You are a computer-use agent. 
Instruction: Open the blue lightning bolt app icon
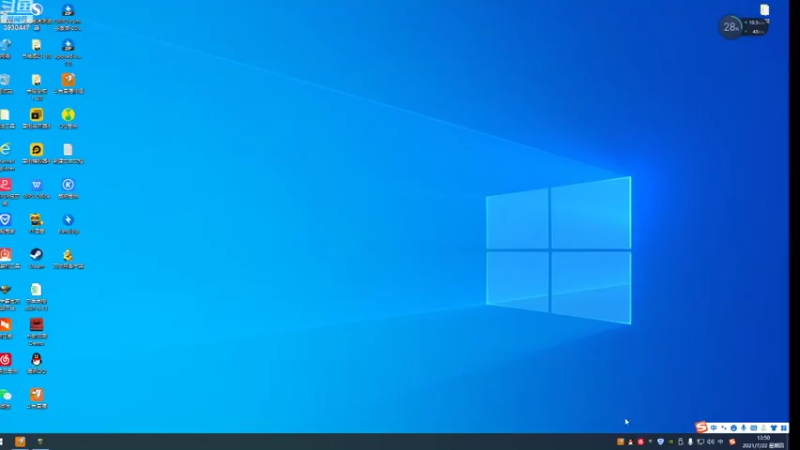[x=68, y=220]
